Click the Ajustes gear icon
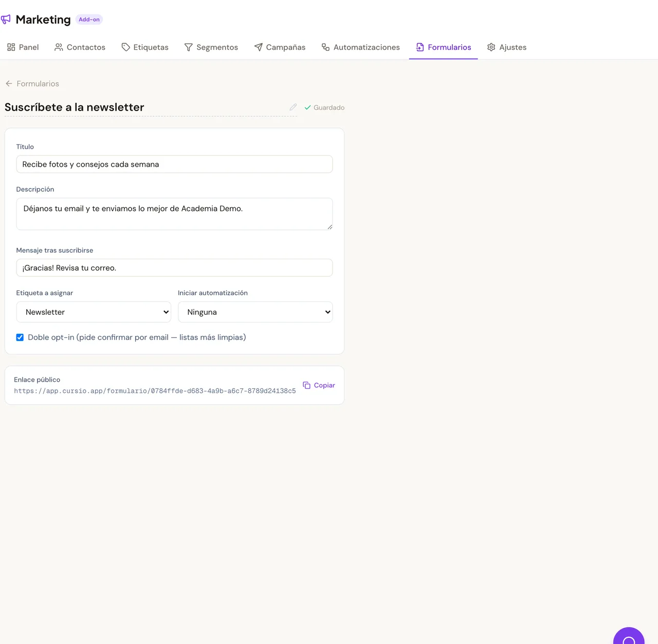 (x=491, y=47)
